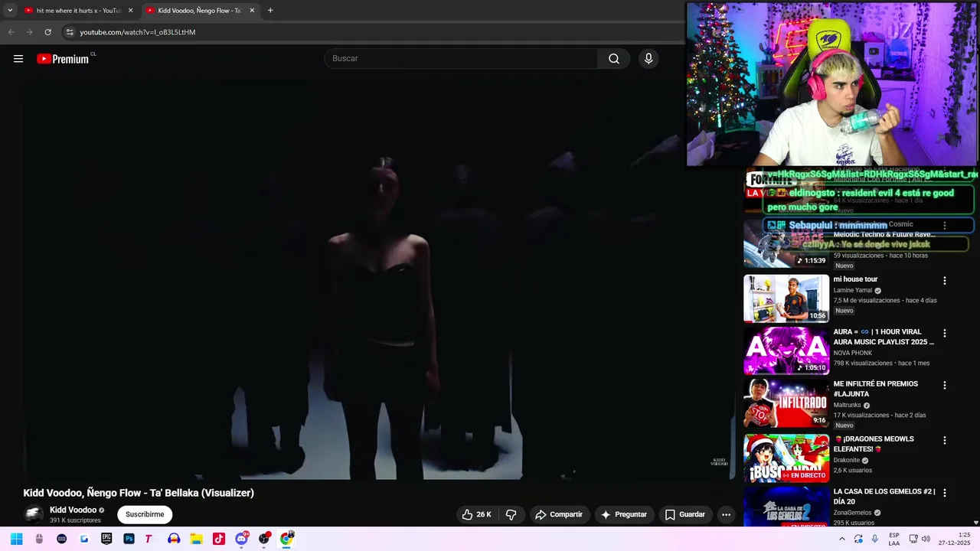The height and width of the screenshot is (551, 980).
Task: Open the mouse app in taskbar
Action: pos(39,539)
